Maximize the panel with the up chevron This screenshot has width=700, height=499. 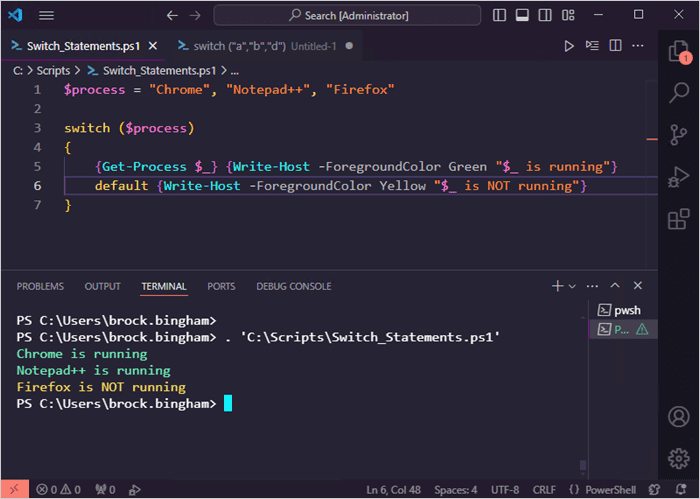click(615, 286)
